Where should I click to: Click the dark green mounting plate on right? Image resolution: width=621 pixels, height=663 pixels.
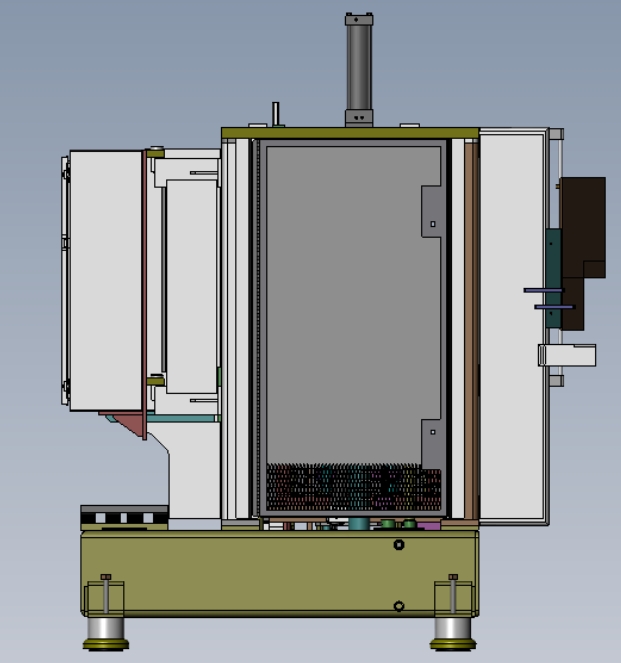coord(553,278)
